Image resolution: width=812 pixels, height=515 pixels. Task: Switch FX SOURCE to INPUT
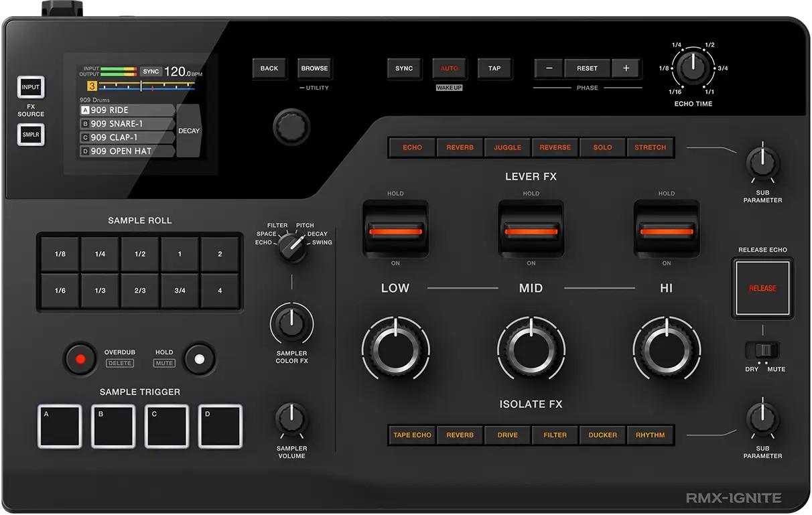pyautogui.click(x=30, y=87)
